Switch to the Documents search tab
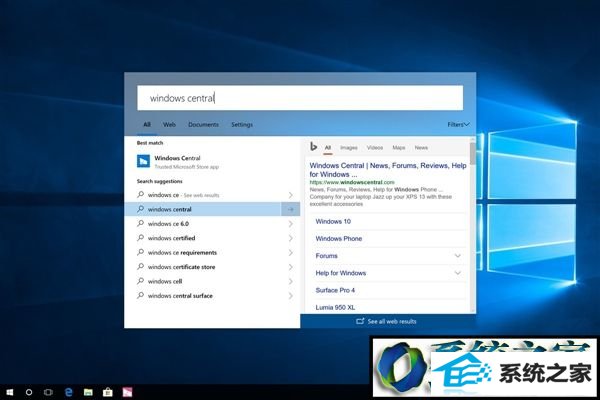Screen dimensions: 600x400 (204, 124)
